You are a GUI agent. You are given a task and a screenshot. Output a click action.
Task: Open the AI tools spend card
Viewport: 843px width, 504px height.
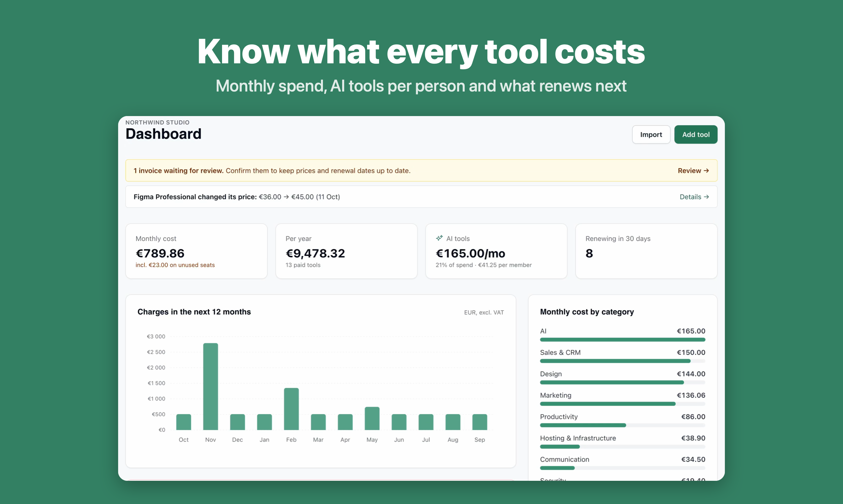496,251
